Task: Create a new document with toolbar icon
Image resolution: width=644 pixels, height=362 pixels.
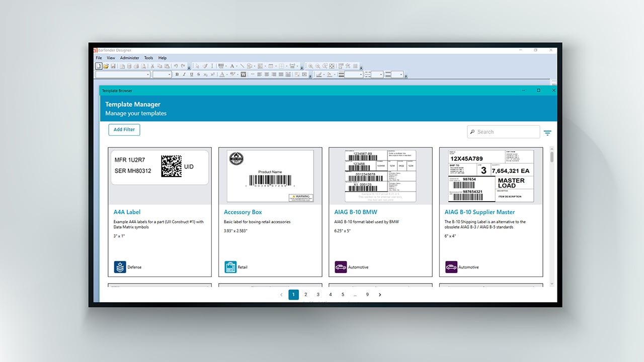Action: 99,66
